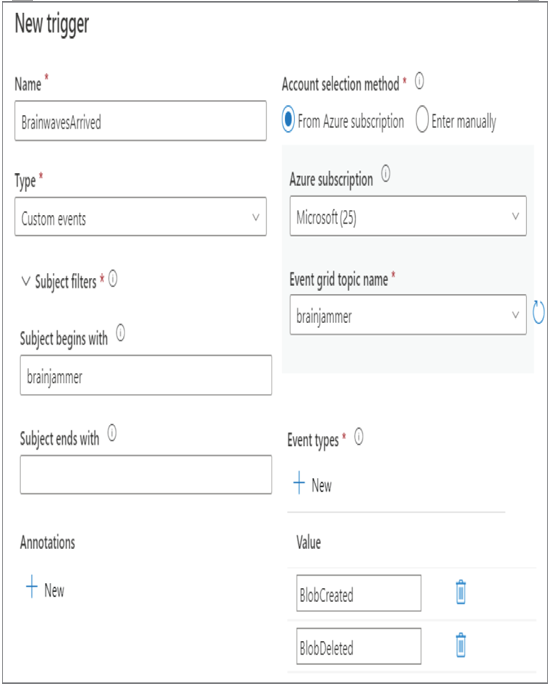
Task: Add a New annotation
Action: pos(45,588)
